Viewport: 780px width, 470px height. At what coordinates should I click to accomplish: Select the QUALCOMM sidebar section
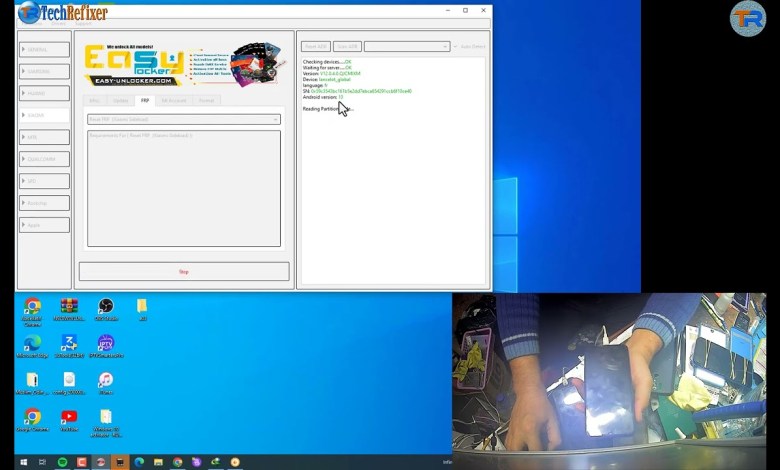coord(45,159)
